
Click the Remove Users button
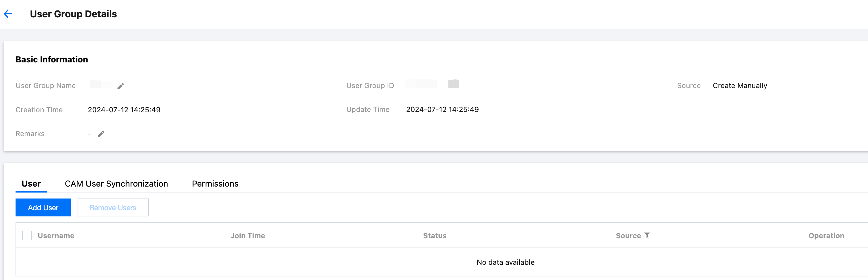[x=113, y=208]
